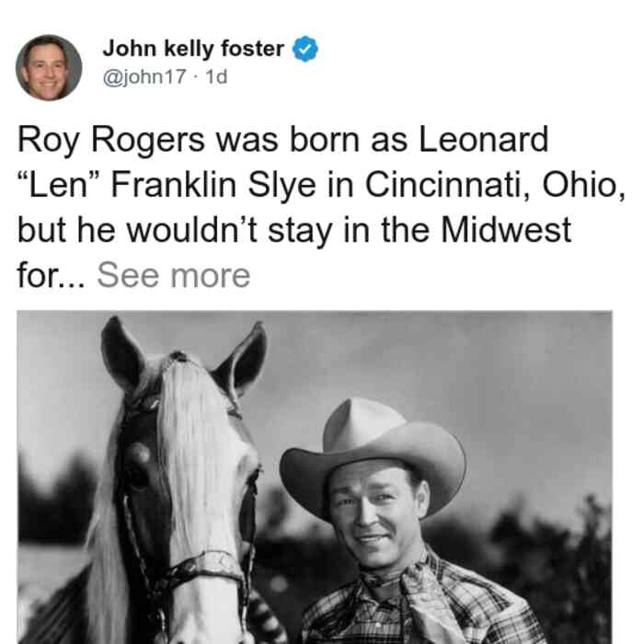Viewport: 644px width, 644px height.
Task: Click the name Leonard in the post
Action: point(483,140)
